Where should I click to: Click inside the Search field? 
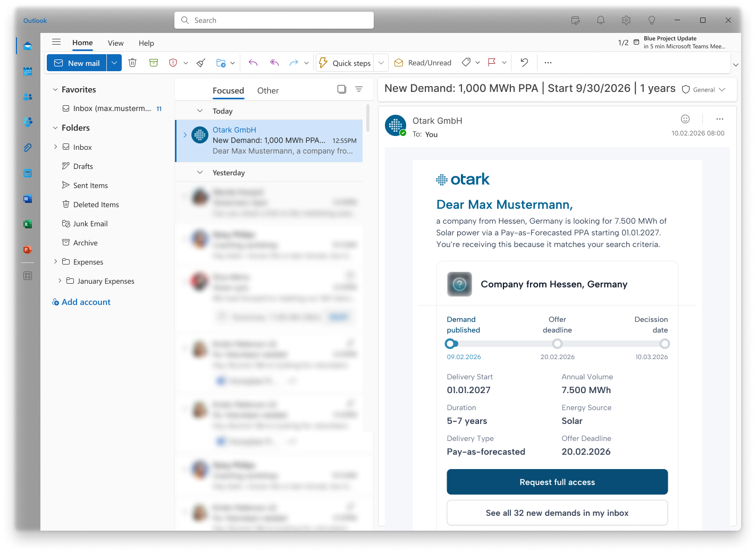click(274, 20)
